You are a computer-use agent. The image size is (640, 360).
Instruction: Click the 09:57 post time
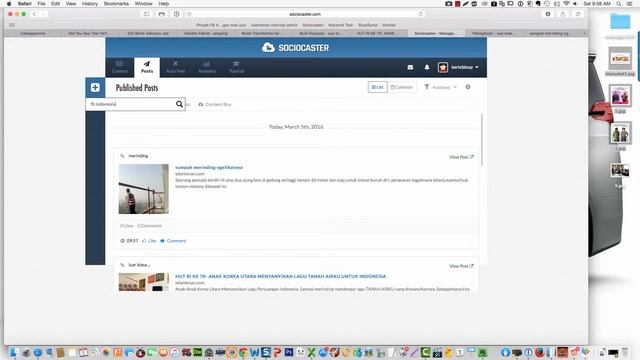[x=129, y=241]
